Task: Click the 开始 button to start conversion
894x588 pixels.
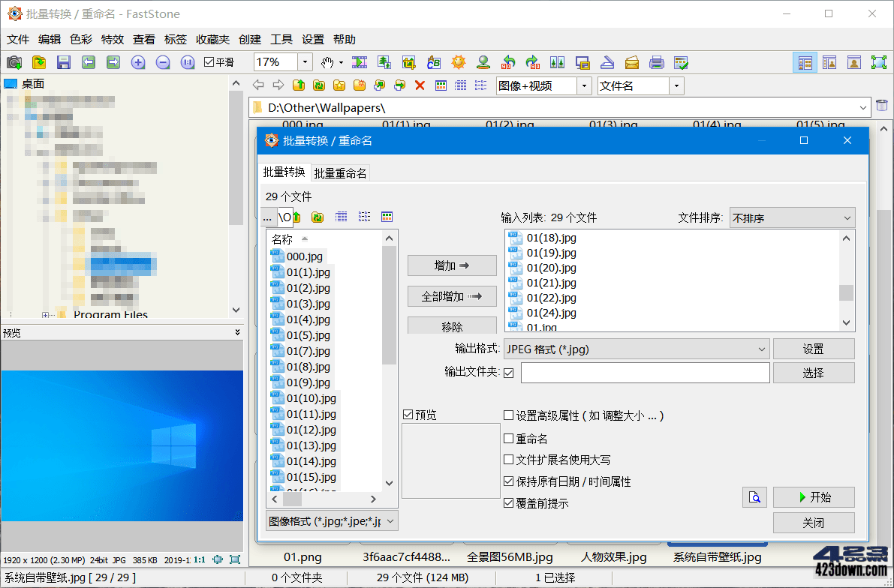Action: [814, 496]
